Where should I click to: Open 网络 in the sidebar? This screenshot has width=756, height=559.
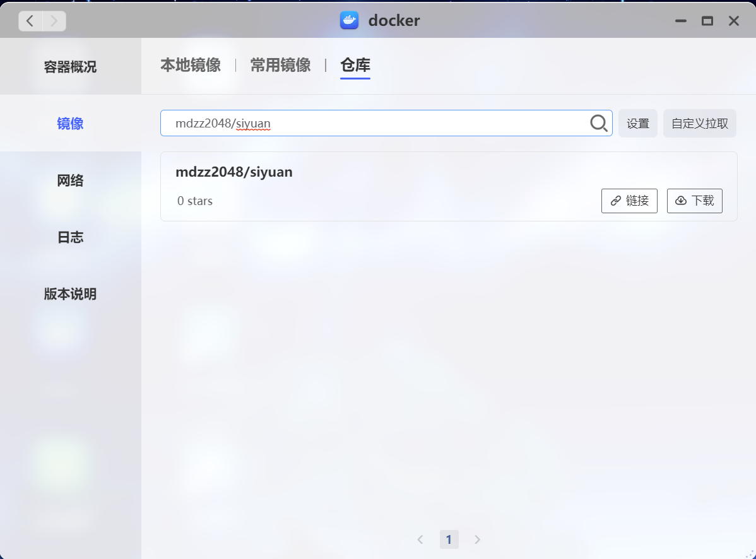click(71, 180)
